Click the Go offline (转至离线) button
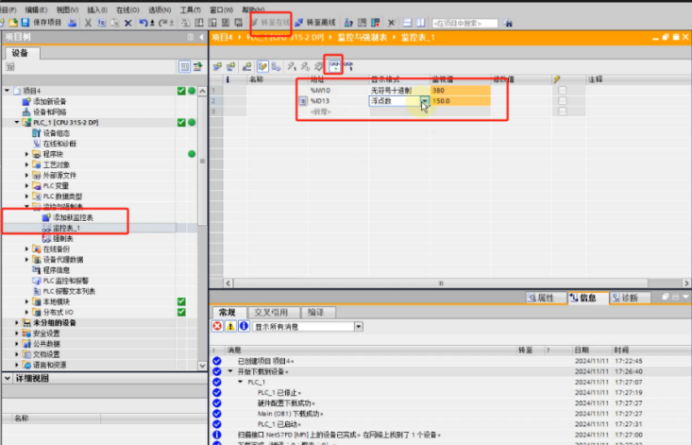This screenshot has width=692, height=445. click(x=316, y=22)
